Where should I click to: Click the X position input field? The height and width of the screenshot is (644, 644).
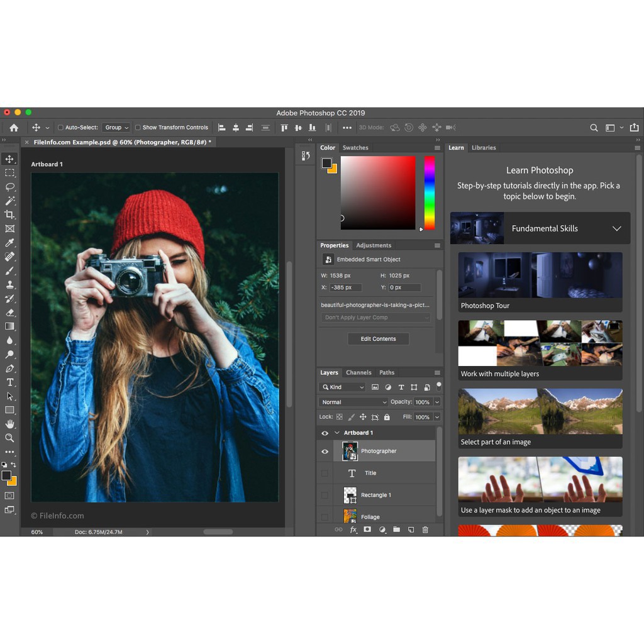(345, 287)
